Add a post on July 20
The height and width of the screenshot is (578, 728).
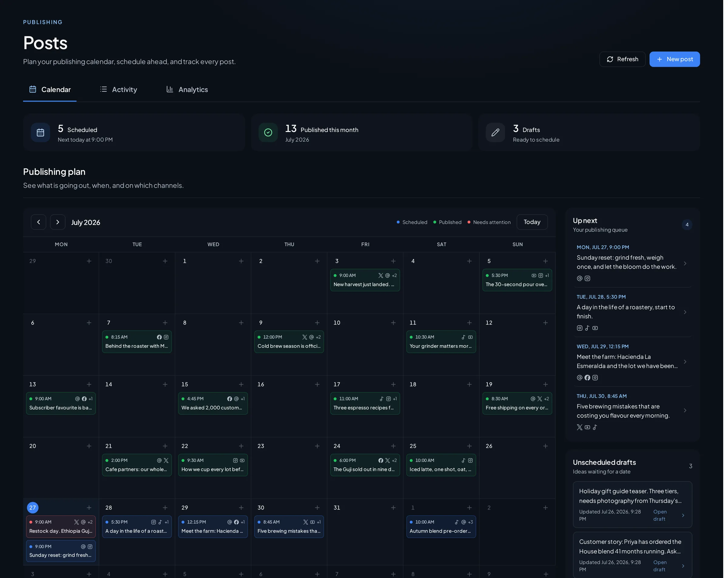[x=89, y=446]
